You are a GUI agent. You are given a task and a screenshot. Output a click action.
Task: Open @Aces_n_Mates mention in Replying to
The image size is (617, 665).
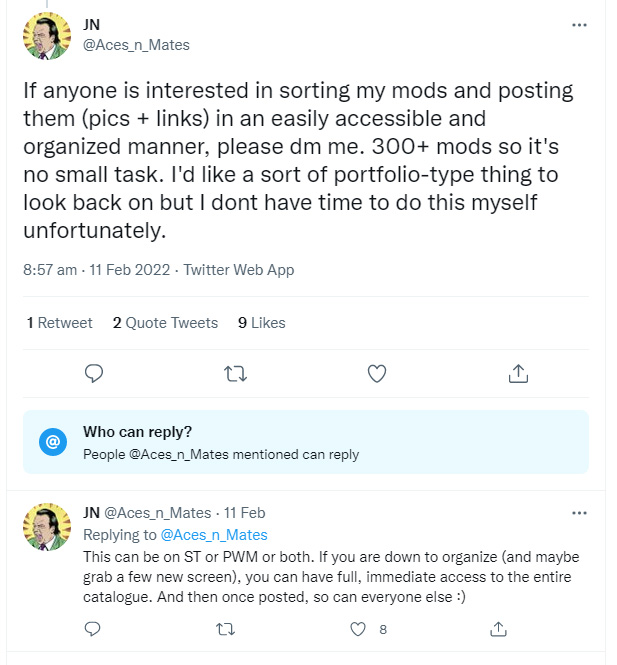click(x=214, y=534)
